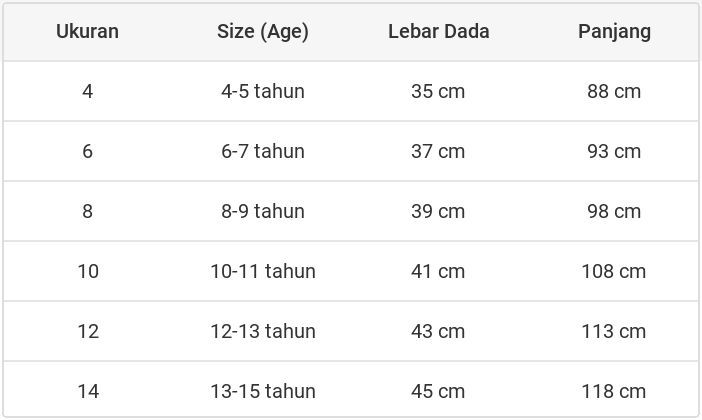702x420 pixels.
Task: Click the 12-13 tahun age cell
Action: point(263,331)
